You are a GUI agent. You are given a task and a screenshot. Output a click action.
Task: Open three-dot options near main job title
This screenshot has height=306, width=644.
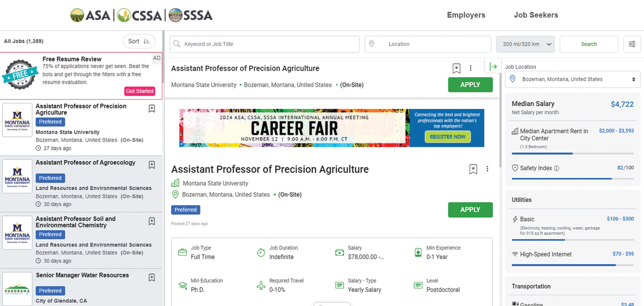(487, 169)
